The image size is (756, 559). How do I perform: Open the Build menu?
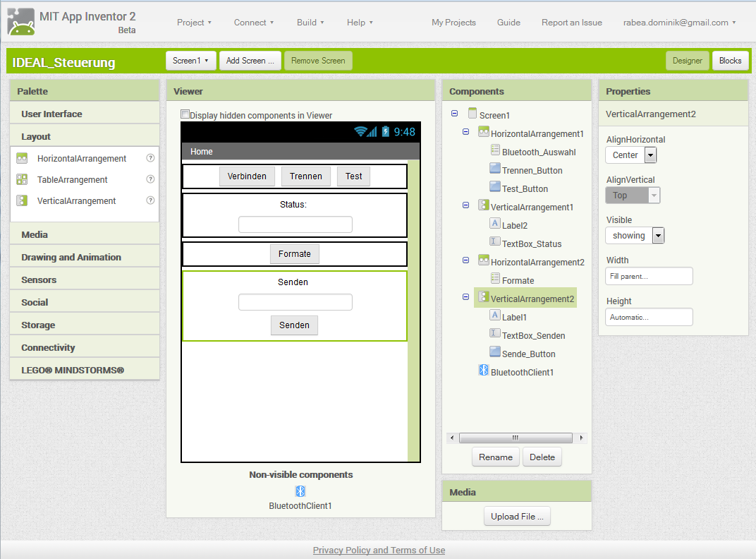pyautogui.click(x=310, y=23)
